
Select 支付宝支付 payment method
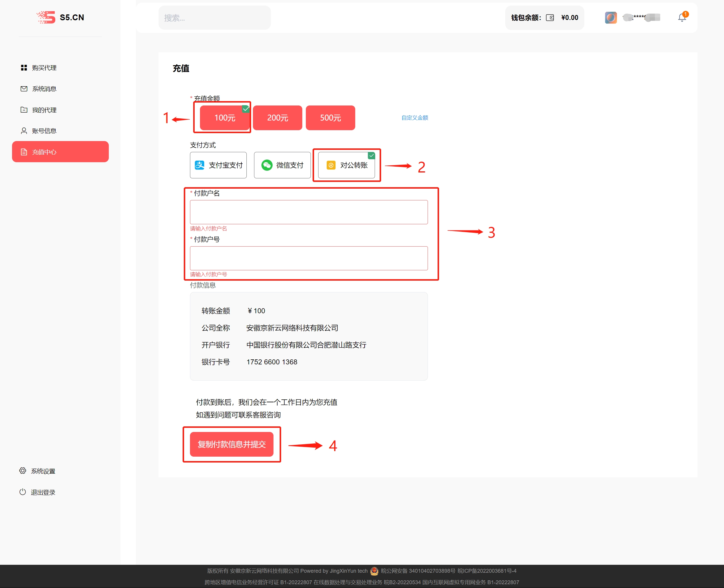point(218,165)
